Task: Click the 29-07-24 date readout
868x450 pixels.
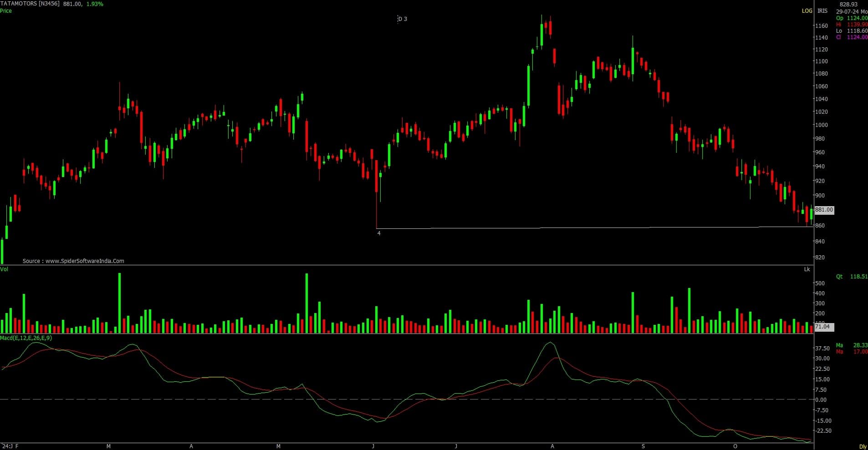Action: pyautogui.click(x=852, y=11)
